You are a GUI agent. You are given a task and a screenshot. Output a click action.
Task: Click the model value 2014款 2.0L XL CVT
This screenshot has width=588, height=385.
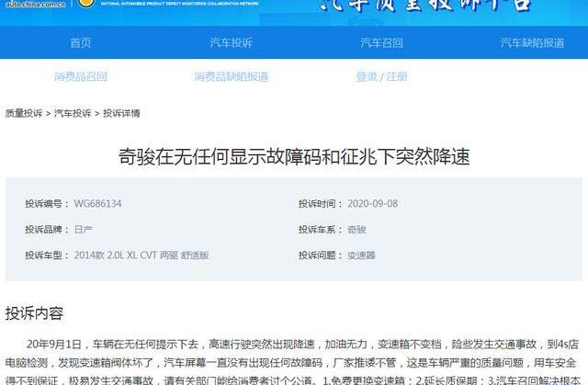pos(141,255)
